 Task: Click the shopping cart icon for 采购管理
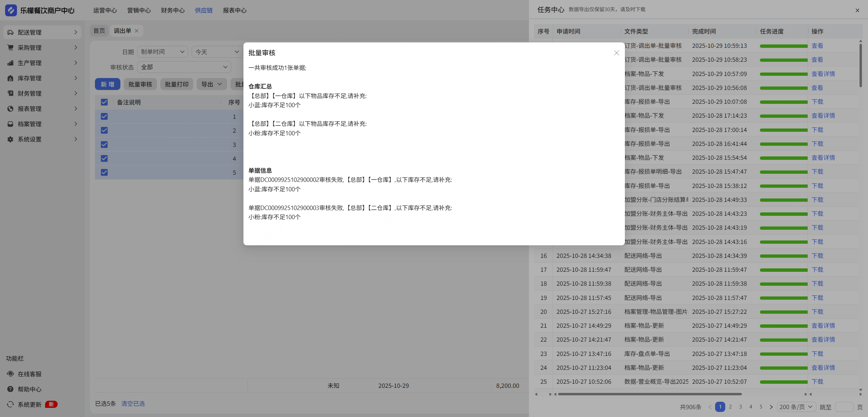coord(11,48)
